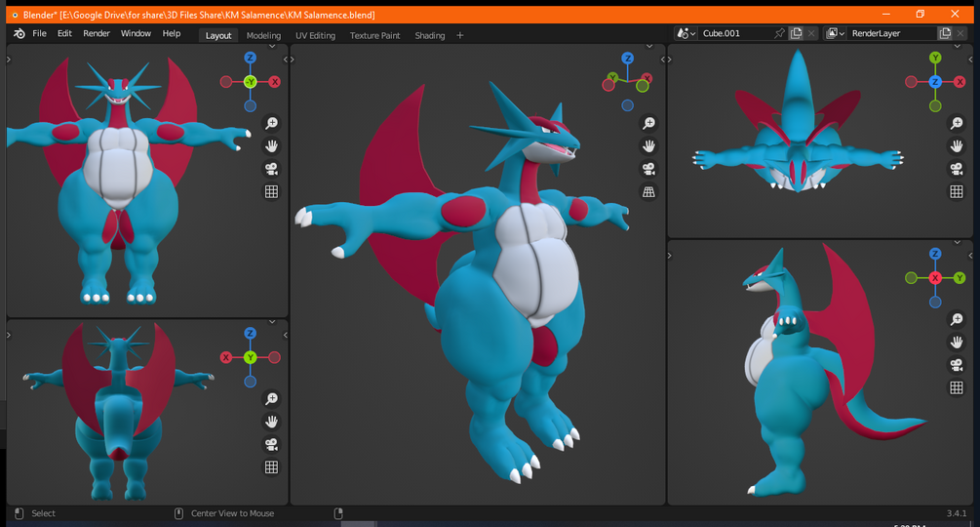The height and width of the screenshot is (527, 980).
Task: Open the Window menu
Action: tap(136, 34)
